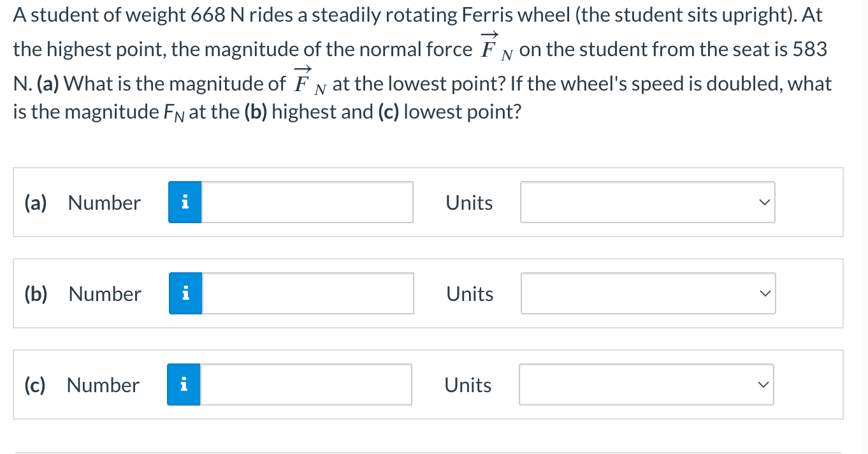This screenshot has width=868, height=454.
Task: Click the "(b) Number" label
Action: pos(83,294)
